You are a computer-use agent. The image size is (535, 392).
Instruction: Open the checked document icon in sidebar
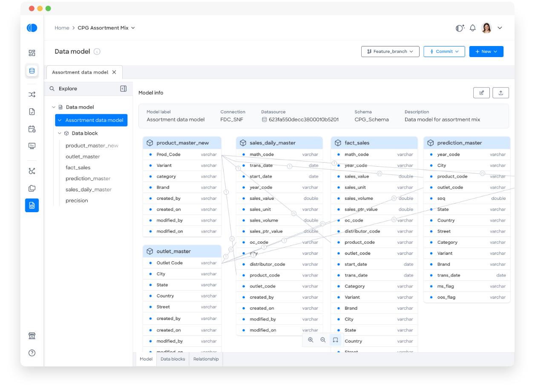tap(32, 112)
